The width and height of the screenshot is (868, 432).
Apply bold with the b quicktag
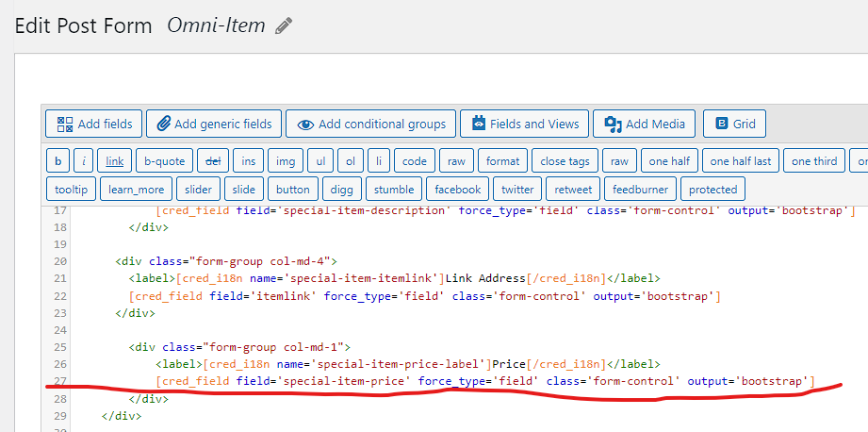[x=58, y=161]
